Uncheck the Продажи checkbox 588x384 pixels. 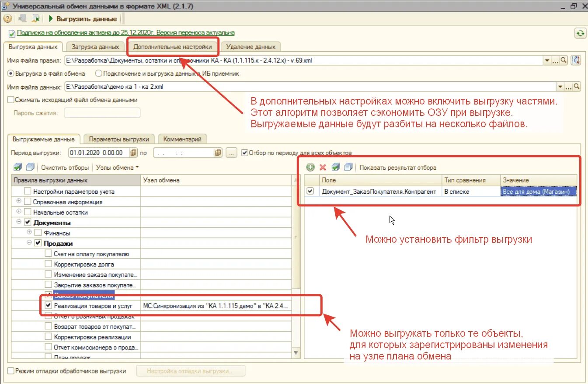[38, 243]
